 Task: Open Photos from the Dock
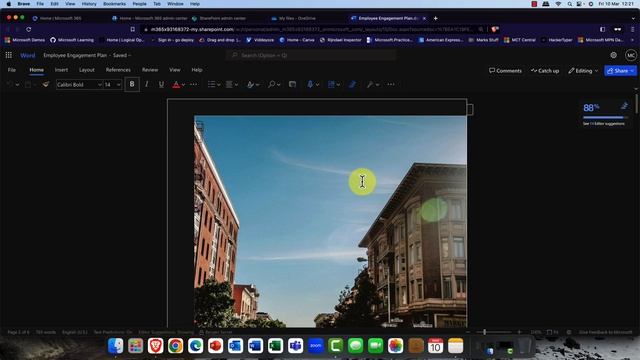tap(396, 346)
